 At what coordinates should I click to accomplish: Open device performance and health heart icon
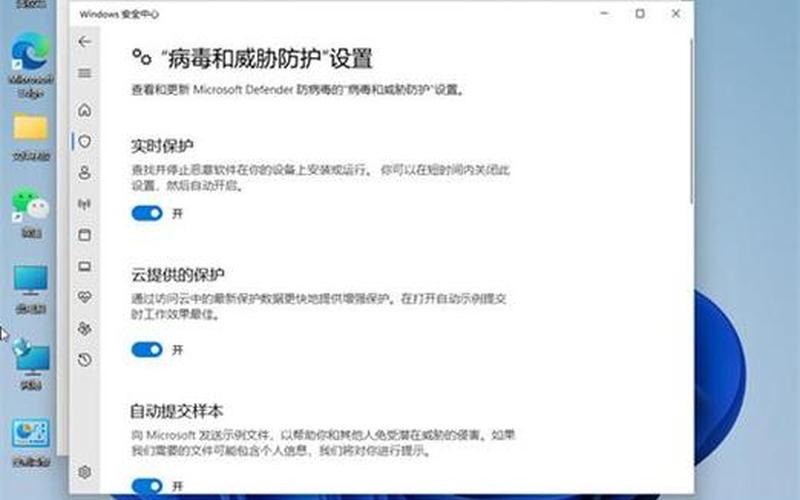coord(85,297)
